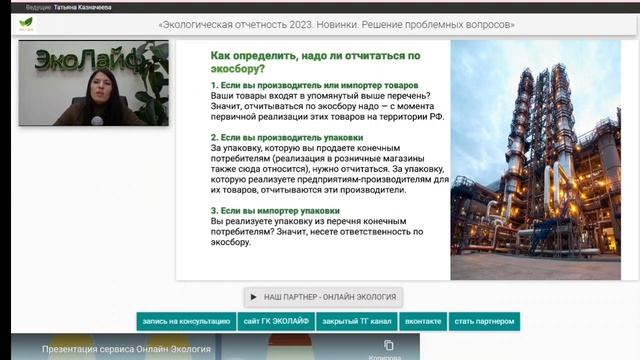Click the copy link icon on video preview
This screenshot has width=640, height=360.
pyautogui.click(x=389, y=345)
